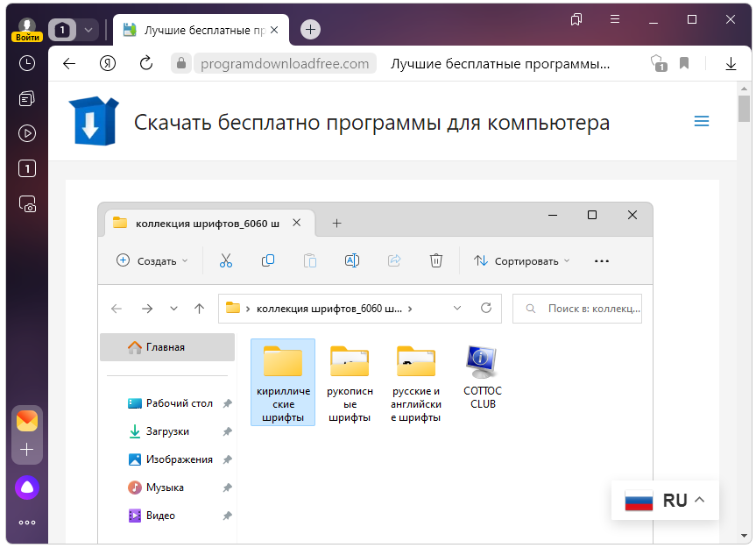Select the русские и английские шрифты folder
The height and width of the screenshot is (548, 756).
(x=416, y=382)
